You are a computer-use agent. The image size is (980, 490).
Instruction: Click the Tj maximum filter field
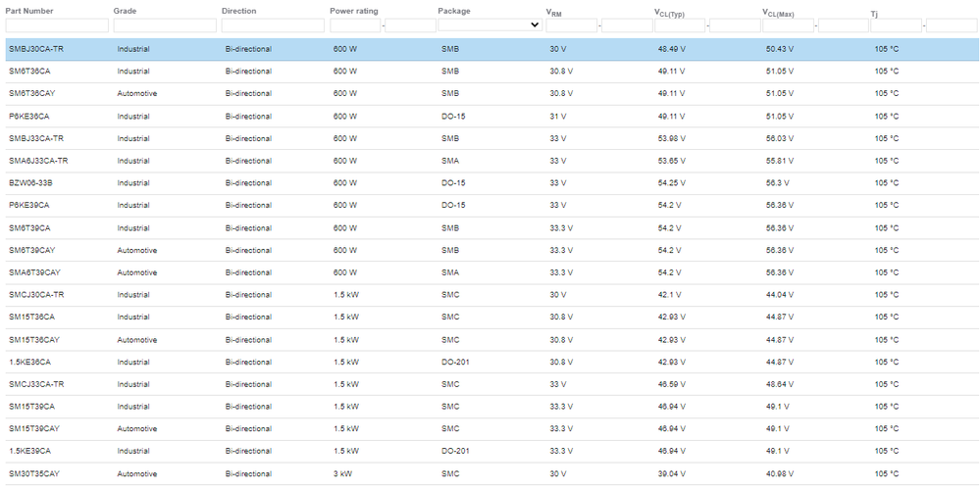click(952, 25)
